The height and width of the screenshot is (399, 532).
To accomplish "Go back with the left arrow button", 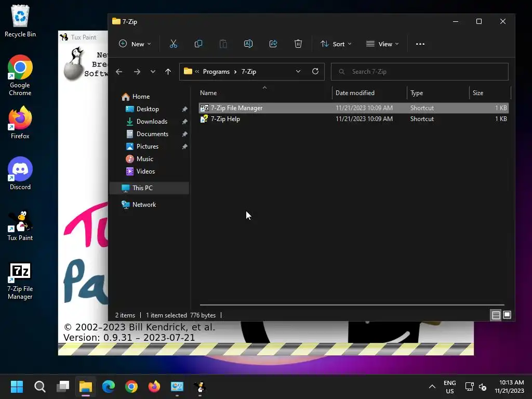I will click(119, 72).
